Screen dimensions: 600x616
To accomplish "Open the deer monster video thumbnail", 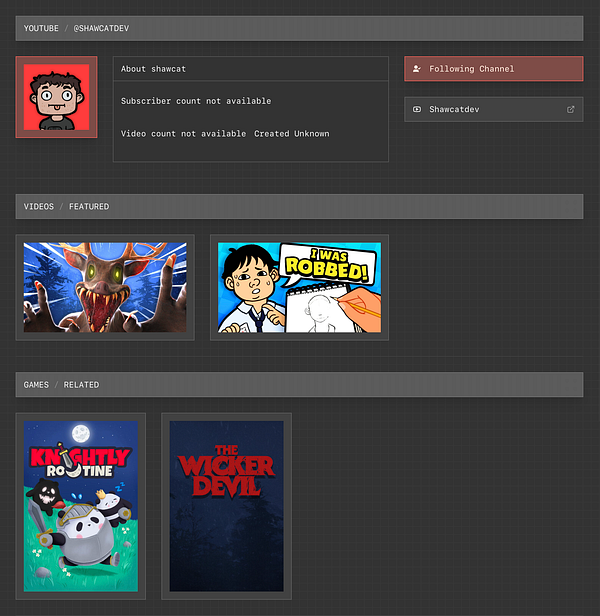I will pos(105,287).
